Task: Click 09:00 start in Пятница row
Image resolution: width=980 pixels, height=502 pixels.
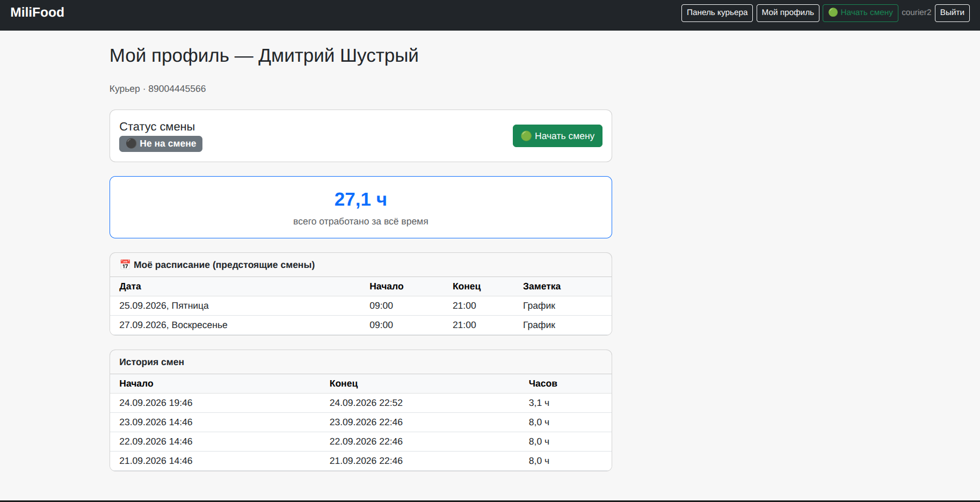Action: pyautogui.click(x=381, y=306)
